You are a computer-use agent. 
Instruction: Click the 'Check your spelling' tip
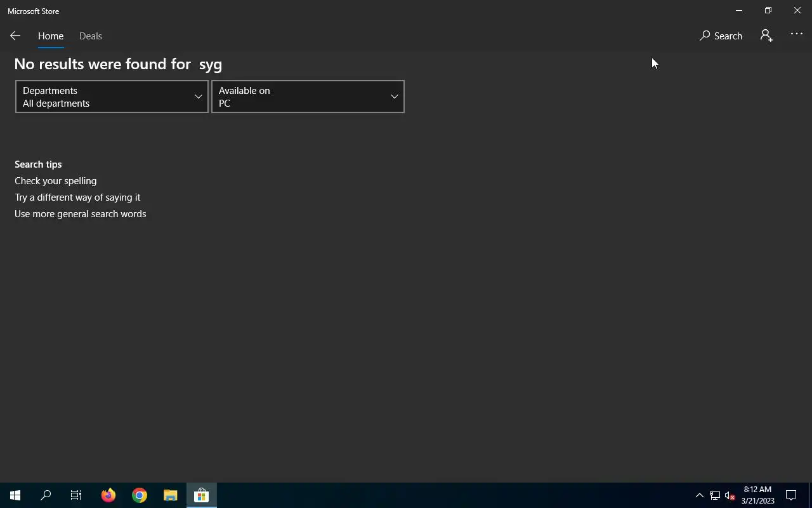click(x=56, y=181)
